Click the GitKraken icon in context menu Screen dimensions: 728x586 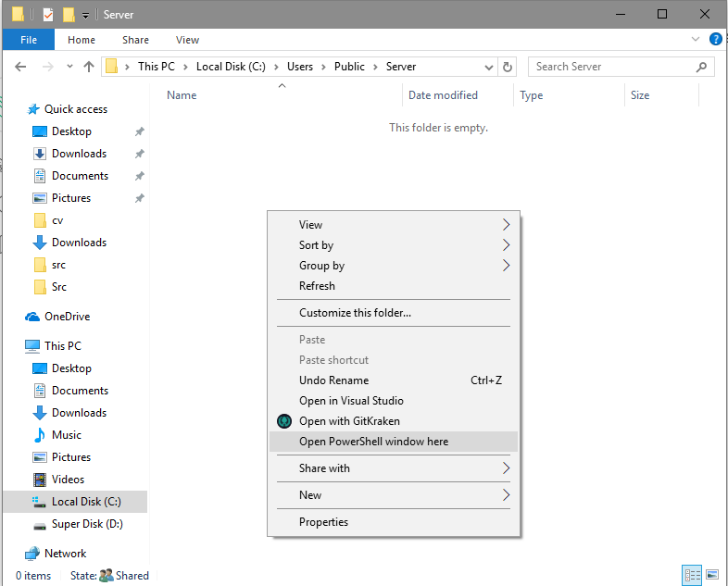(284, 421)
